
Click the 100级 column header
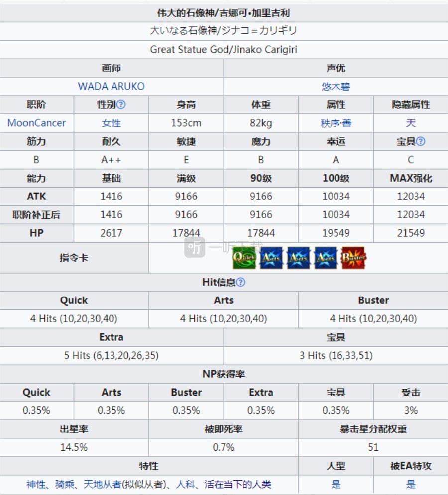tap(336, 178)
